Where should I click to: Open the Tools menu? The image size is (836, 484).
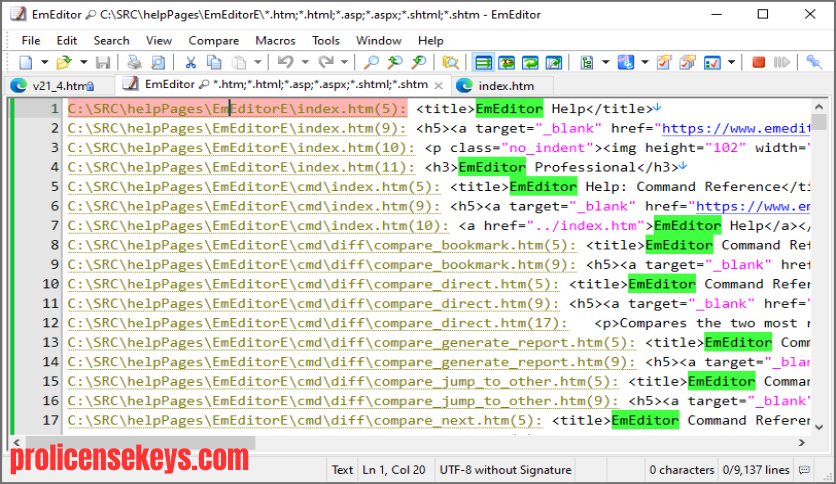click(326, 41)
